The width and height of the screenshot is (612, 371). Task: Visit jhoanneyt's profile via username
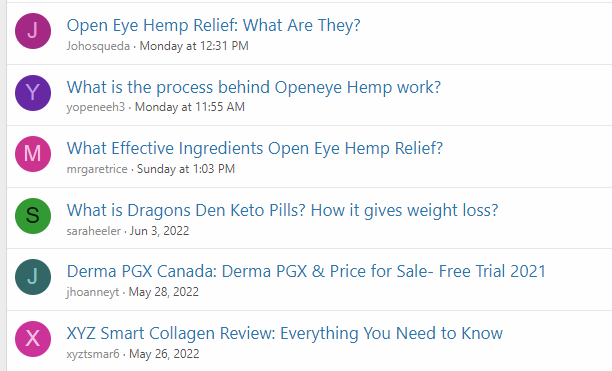click(x=93, y=292)
